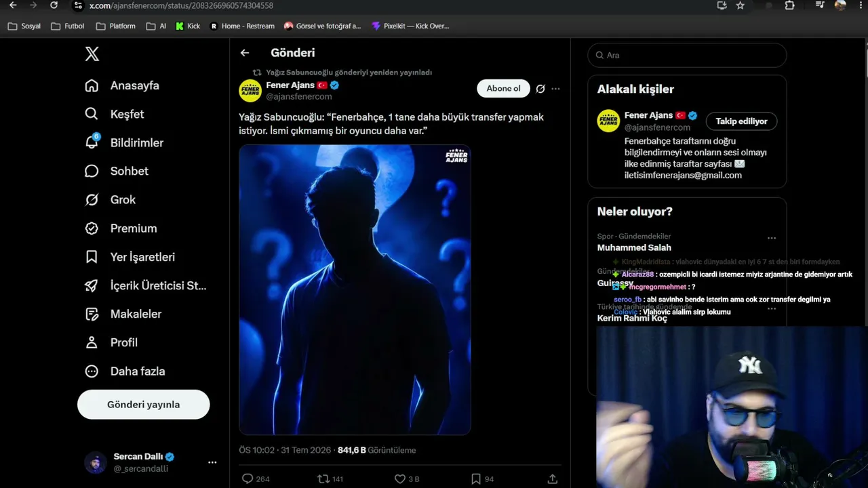The height and width of the screenshot is (488, 868).
Task: Click the Fener Ajans avatar on the post
Action: coord(250,91)
